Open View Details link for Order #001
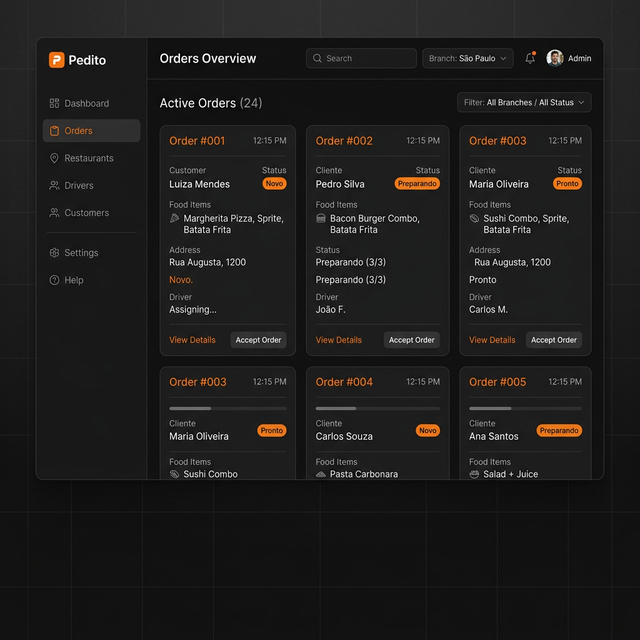640x640 pixels. [192, 340]
